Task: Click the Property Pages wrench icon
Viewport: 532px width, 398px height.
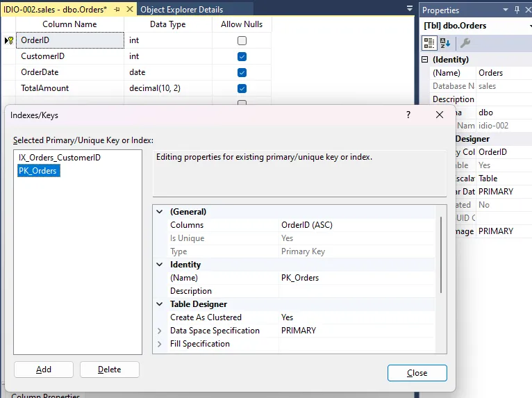Action: [465, 42]
